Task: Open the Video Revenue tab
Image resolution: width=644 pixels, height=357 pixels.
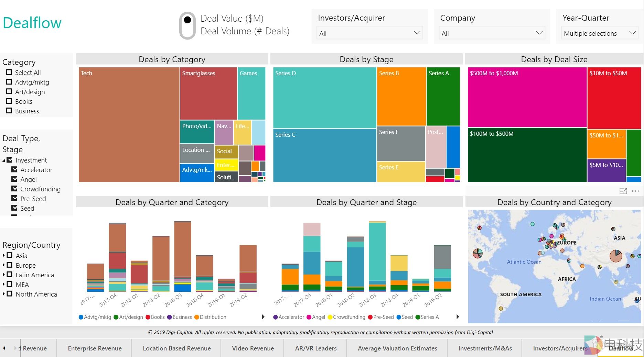Action: click(253, 348)
